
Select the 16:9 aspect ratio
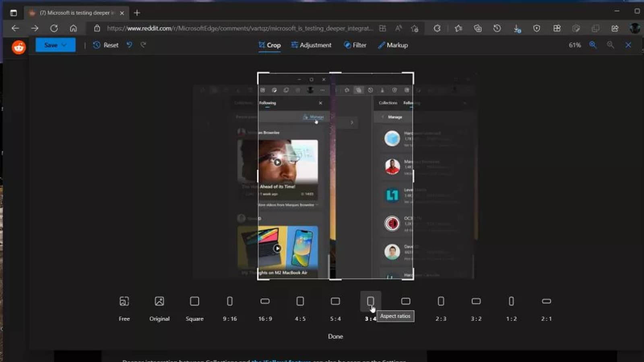265,301
